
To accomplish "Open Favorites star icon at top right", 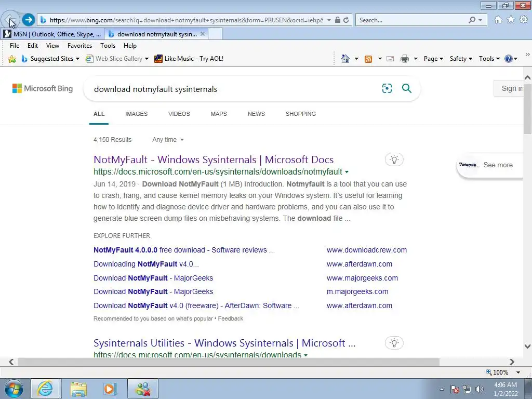I will 511,20.
